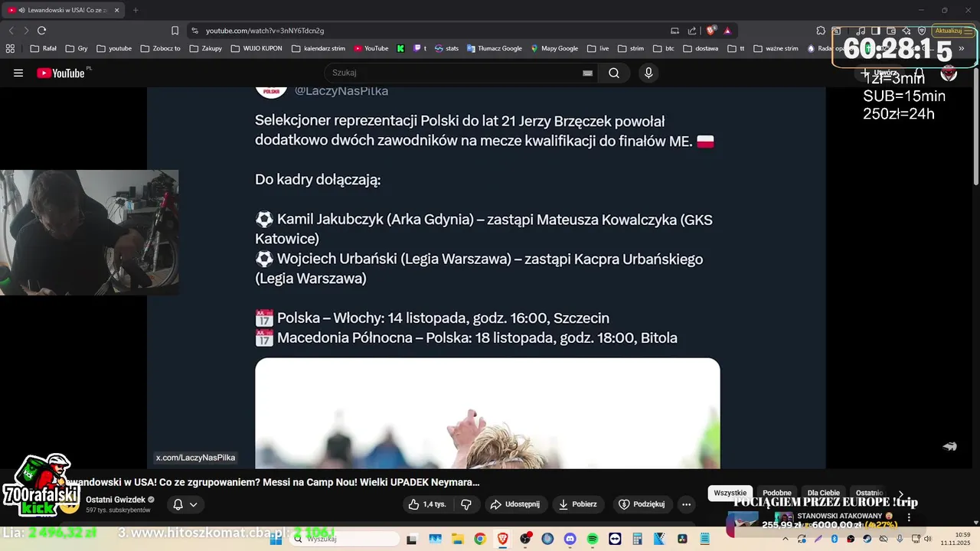The image size is (980, 551).
Task: Open Rafał bookmarks folder
Action: click(44, 48)
